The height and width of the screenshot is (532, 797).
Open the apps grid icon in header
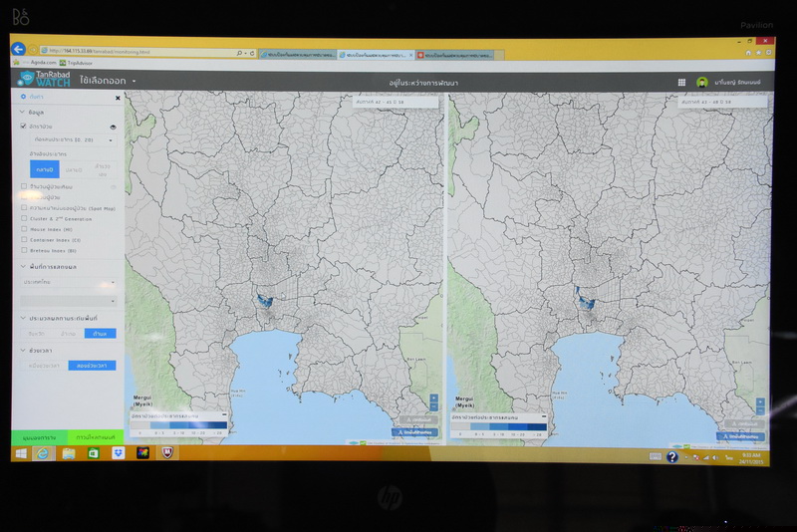[x=681, y=83]
